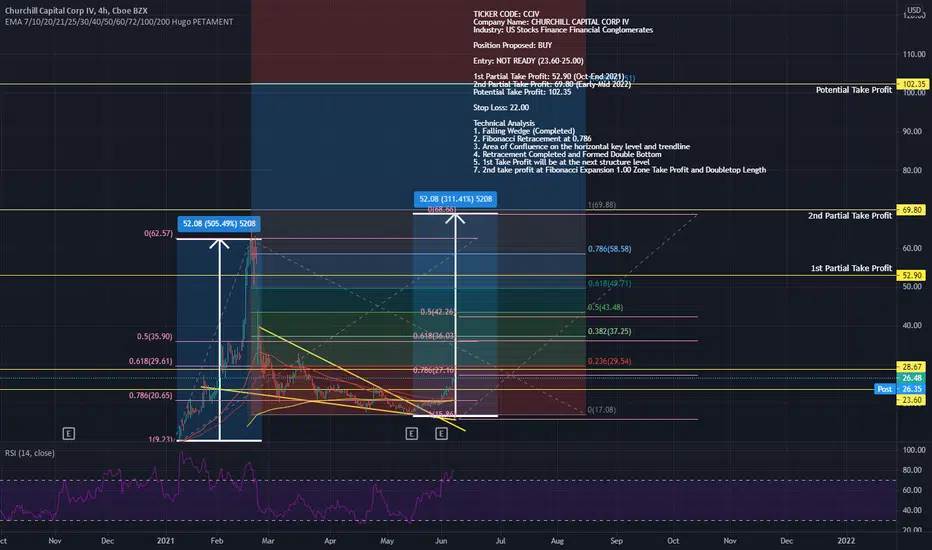
Task: Click the 26.48 current price label
Action: 912,378
